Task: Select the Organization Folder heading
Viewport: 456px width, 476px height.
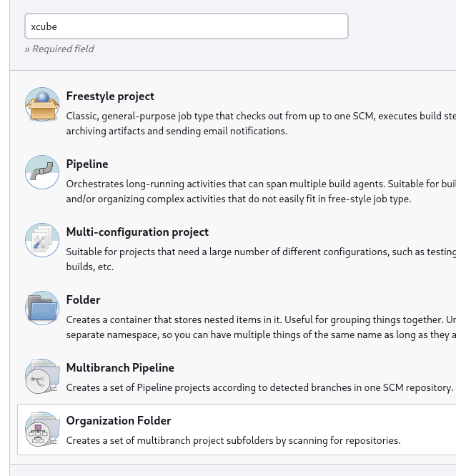Action: coord(119,421)
